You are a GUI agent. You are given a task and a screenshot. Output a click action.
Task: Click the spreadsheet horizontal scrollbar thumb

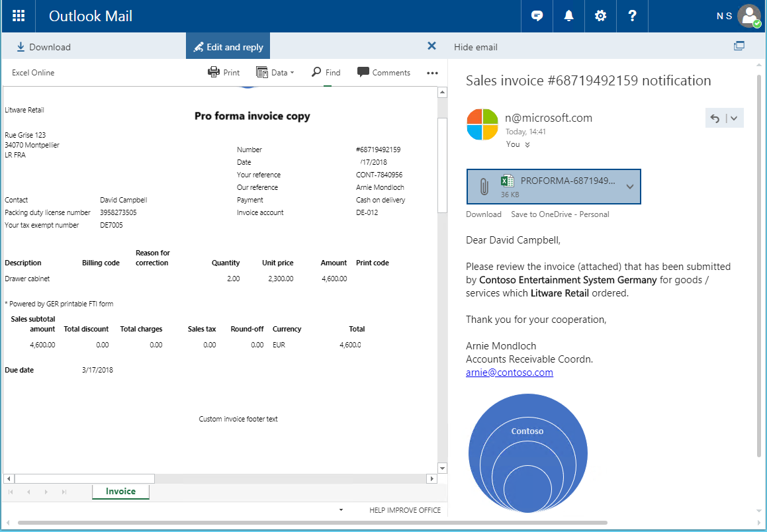[x=85, y=478]
